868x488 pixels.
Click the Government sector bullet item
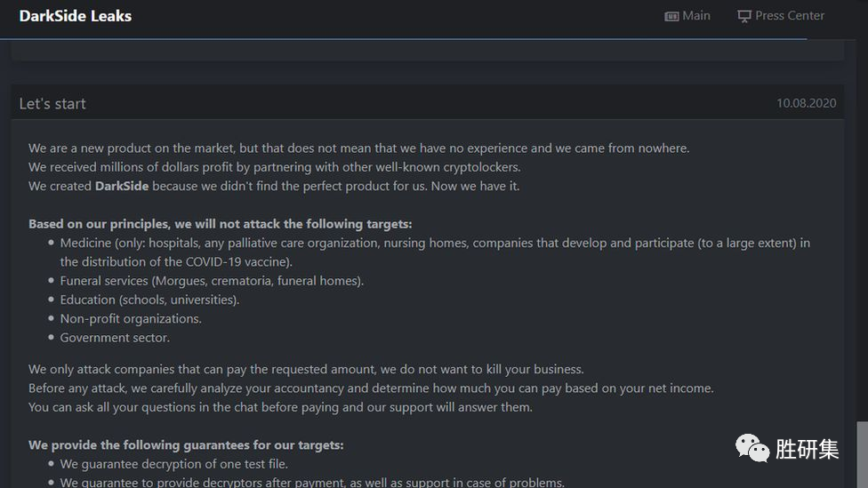115,338
